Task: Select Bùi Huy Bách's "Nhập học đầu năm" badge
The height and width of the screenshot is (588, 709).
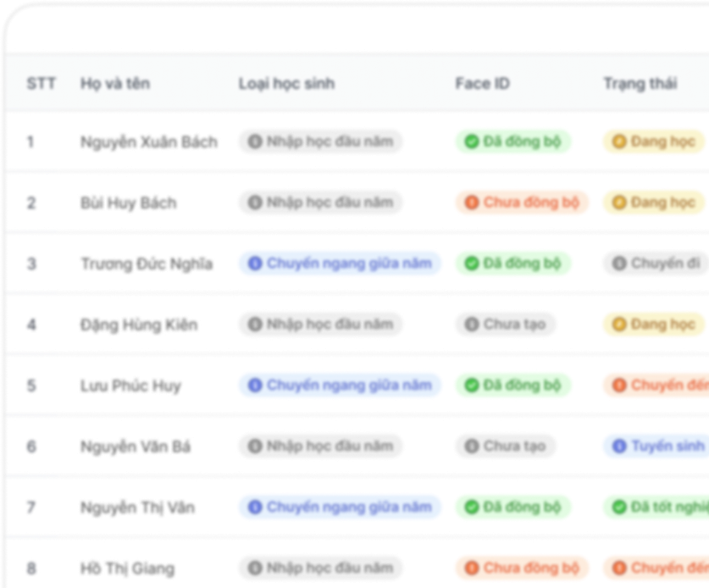Action: [x=320, y=202]
